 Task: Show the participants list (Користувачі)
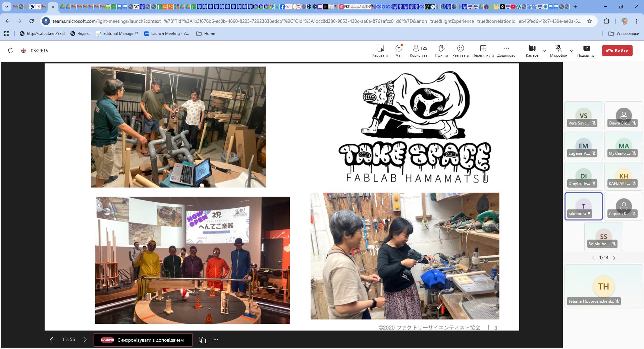tap(420, 51)
